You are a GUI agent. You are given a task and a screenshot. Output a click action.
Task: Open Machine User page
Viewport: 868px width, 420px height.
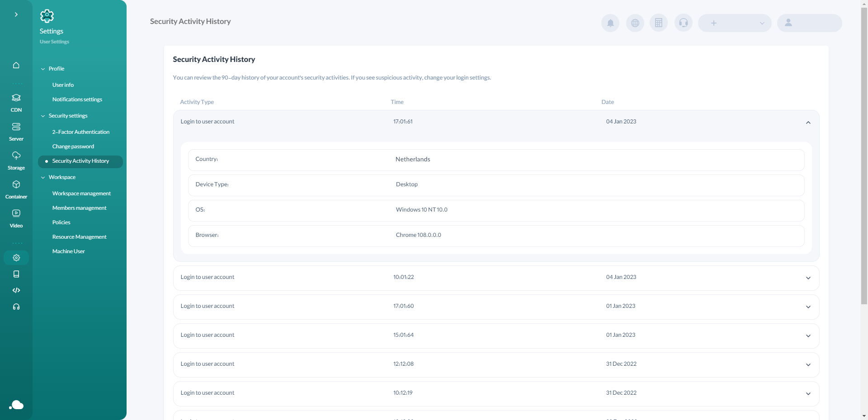pyautogui.click(x=69, y=251)
